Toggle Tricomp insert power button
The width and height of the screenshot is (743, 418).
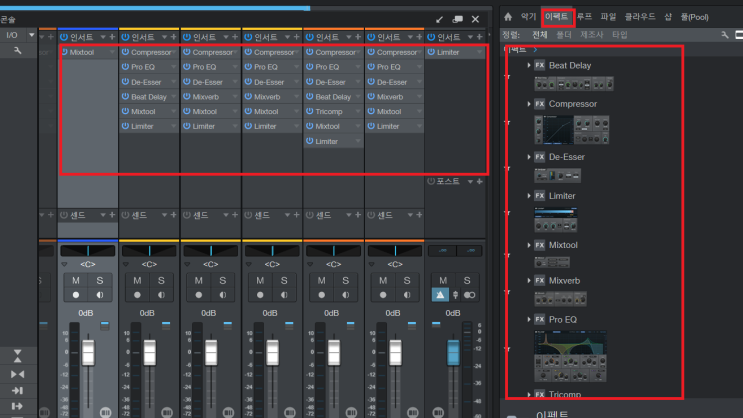point(309,111)
